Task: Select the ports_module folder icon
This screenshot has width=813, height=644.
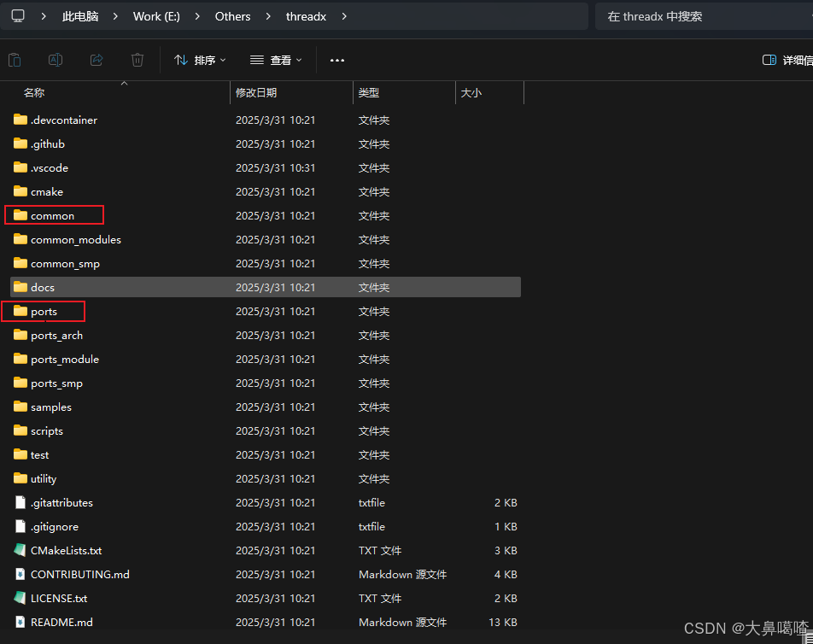Action: (20, 359)
